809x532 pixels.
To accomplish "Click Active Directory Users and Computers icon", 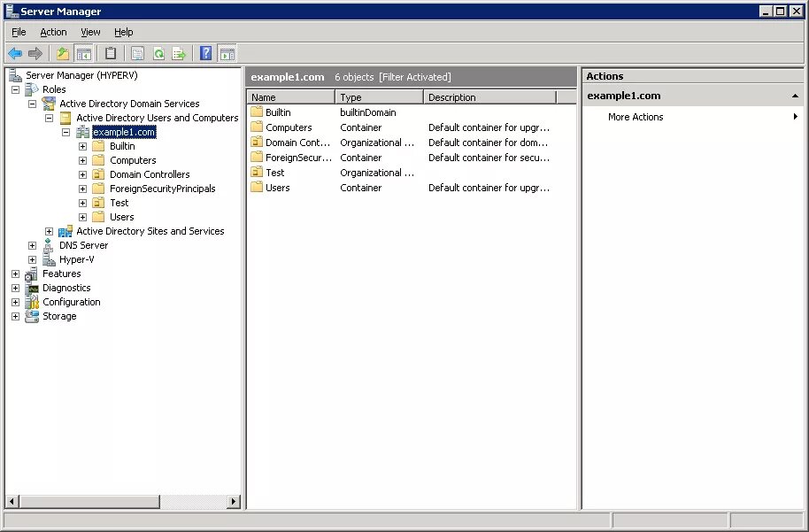I will pyautogui.click(x=65, y=118).
